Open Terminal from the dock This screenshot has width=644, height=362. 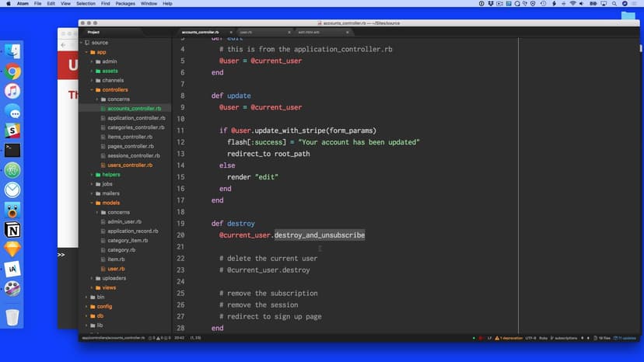click(x=12, y=151)
